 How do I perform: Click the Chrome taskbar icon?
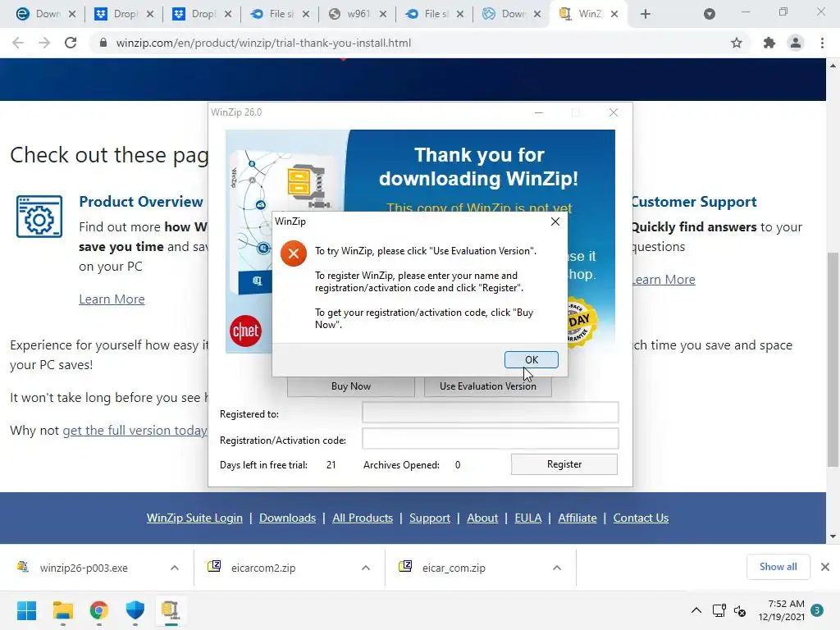(x=99, y=610)
